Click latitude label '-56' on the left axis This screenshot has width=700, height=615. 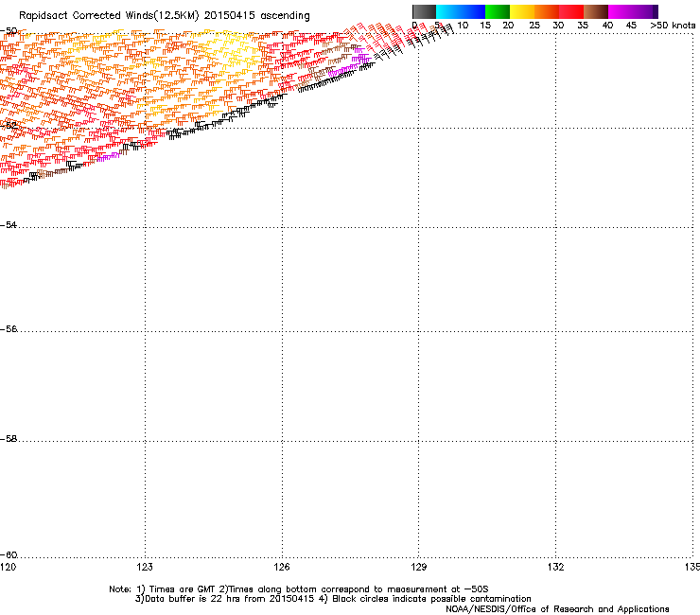pyautogui.click(x=9, y=329)
